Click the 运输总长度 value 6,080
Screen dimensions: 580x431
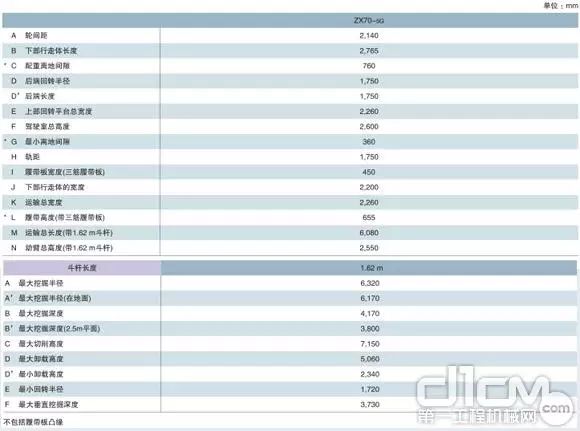click(x=369, y=233)
